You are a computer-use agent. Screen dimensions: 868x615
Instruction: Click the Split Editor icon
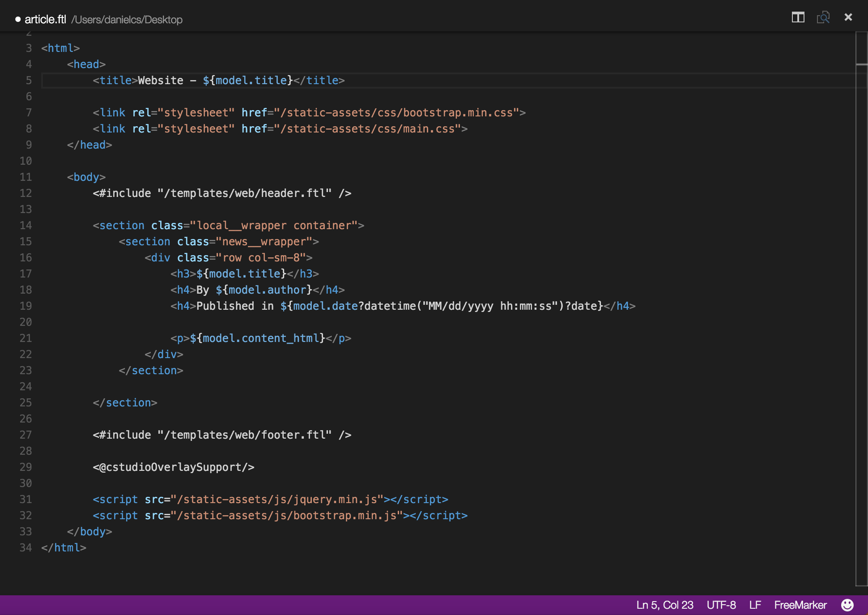798,17
